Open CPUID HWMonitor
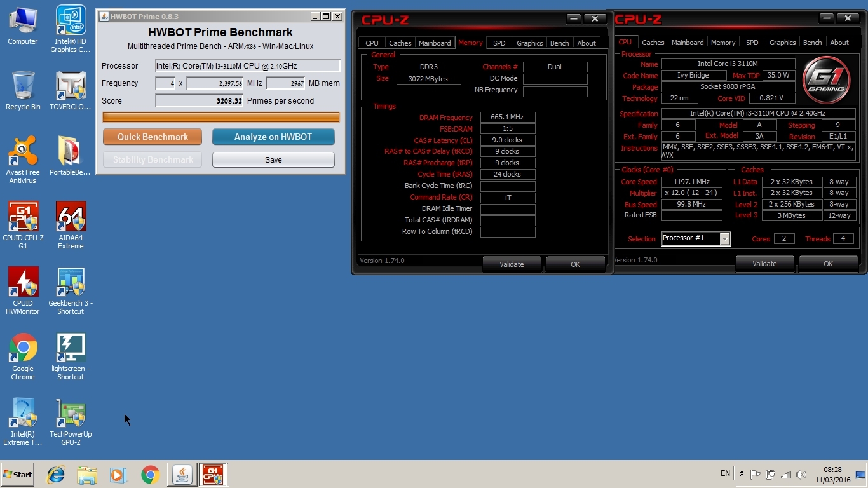Image resolution: width=868 pixels, height=488 pixels. pyautogui.click(x=23, y=291)
